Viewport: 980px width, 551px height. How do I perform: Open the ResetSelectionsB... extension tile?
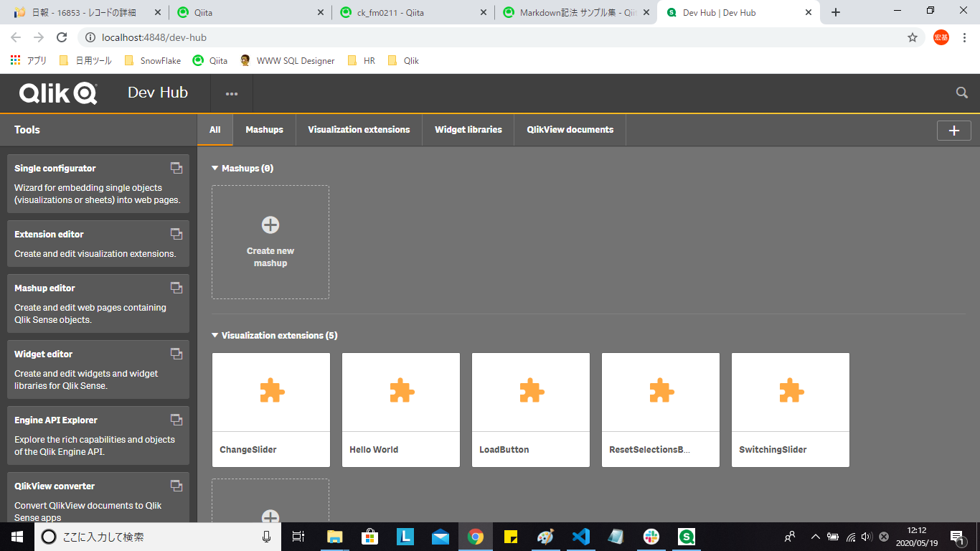pos(661,410)
